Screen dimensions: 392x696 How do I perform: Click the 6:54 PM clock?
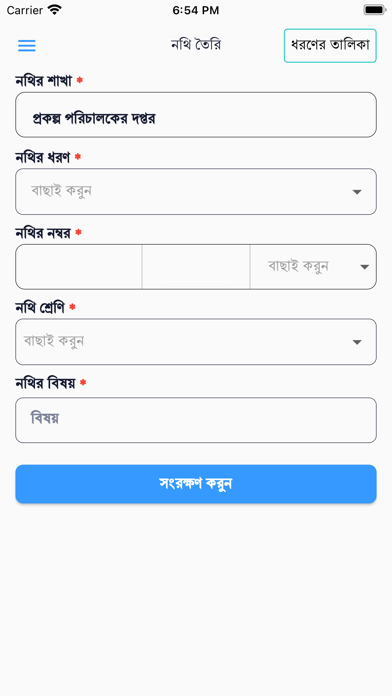(196, 10)
